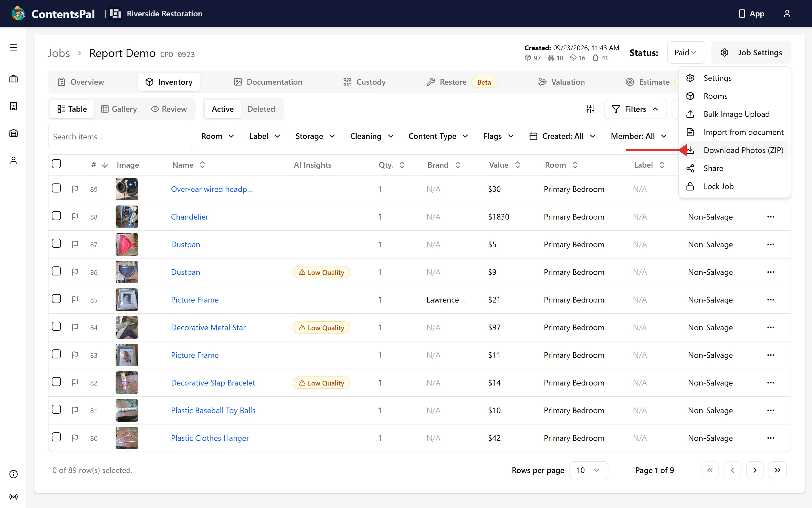
Task: Open the Content Type filter dropdown
Action: [438, 136]
